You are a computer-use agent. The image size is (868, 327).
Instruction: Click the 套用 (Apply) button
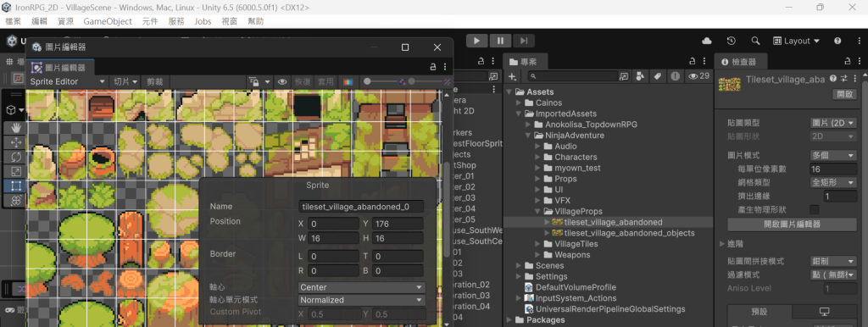[325, 81]
